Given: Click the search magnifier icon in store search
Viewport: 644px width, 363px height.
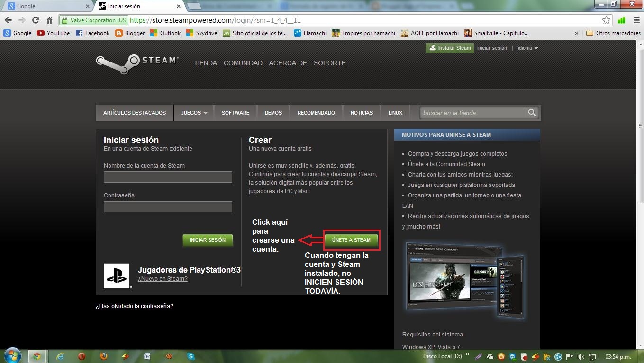Looking at the screenshot, I should click(x=532, y=113).
